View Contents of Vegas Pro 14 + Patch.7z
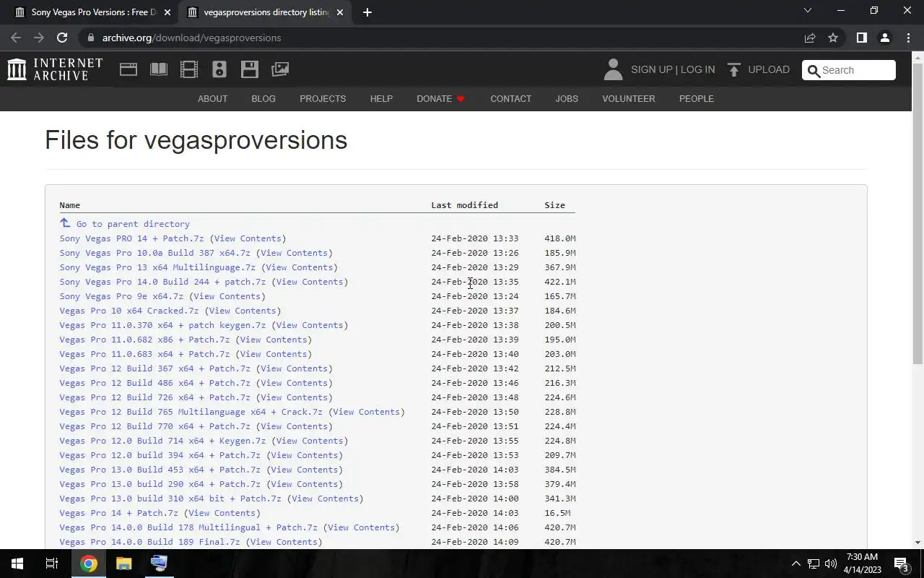Screen dimensions: 924x578 click(222, 513)
